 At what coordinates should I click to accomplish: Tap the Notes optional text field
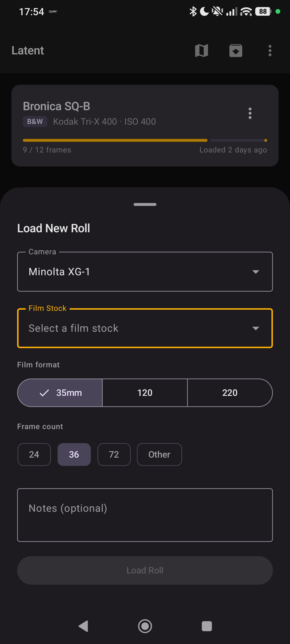pos(145,515)
